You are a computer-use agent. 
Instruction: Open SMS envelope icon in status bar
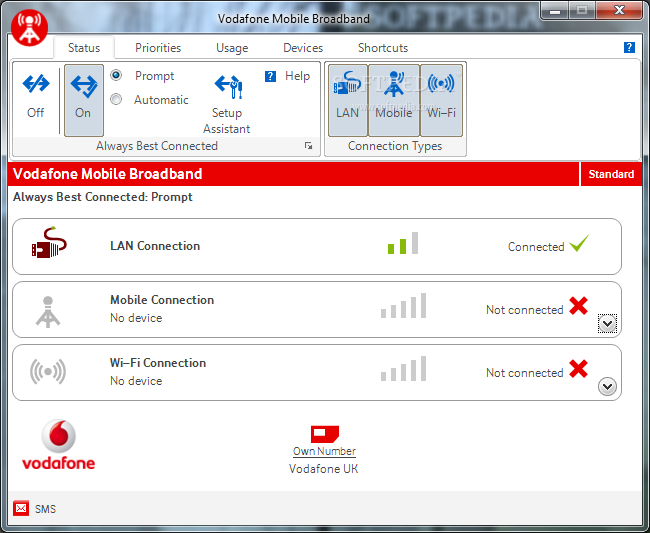click(x=21, y=508)
